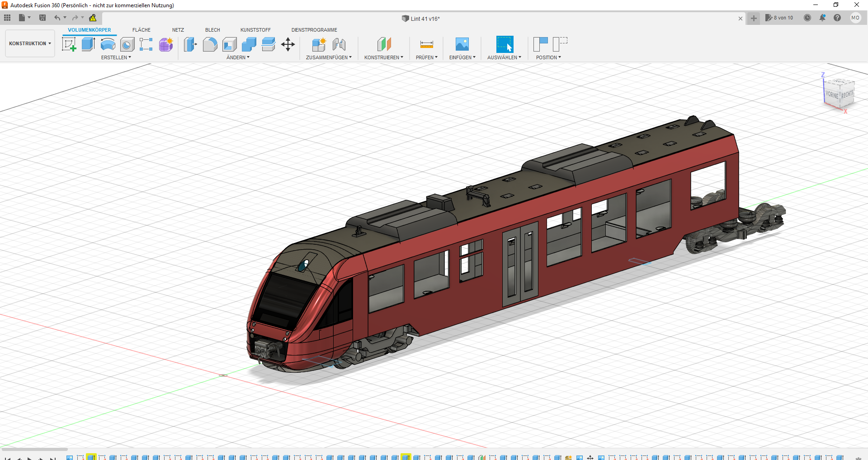Expand the ERSTELLEN menu
This screenshot has width=868, height=460.
tap(116, 57)
